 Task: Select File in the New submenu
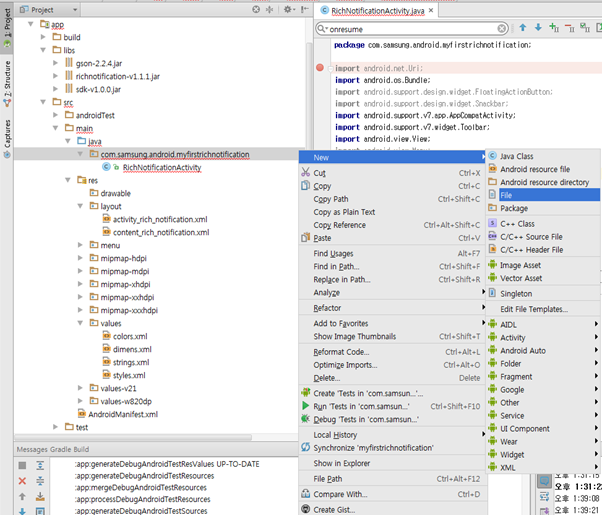511,195
